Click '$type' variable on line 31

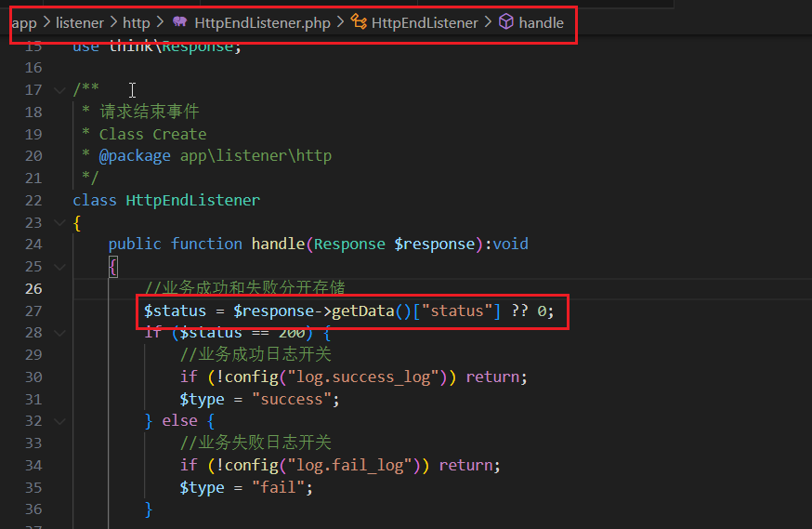click(x=202, y=400)
